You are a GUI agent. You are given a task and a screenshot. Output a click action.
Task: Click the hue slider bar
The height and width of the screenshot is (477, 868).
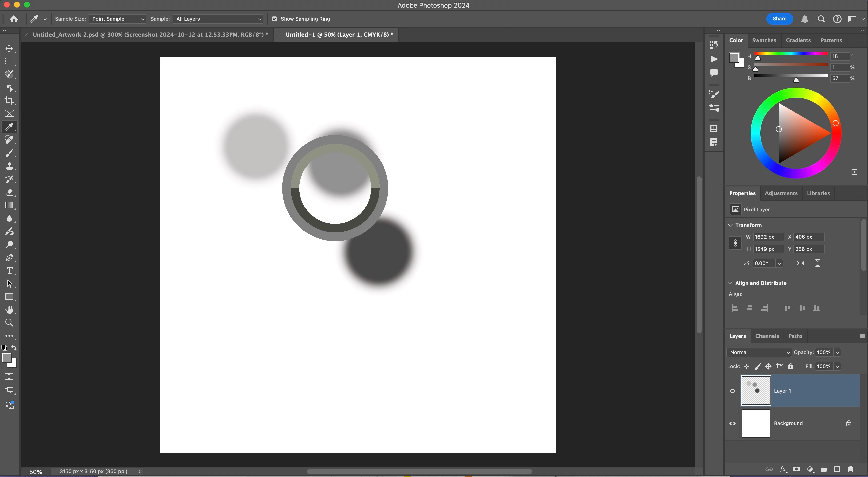791,53
